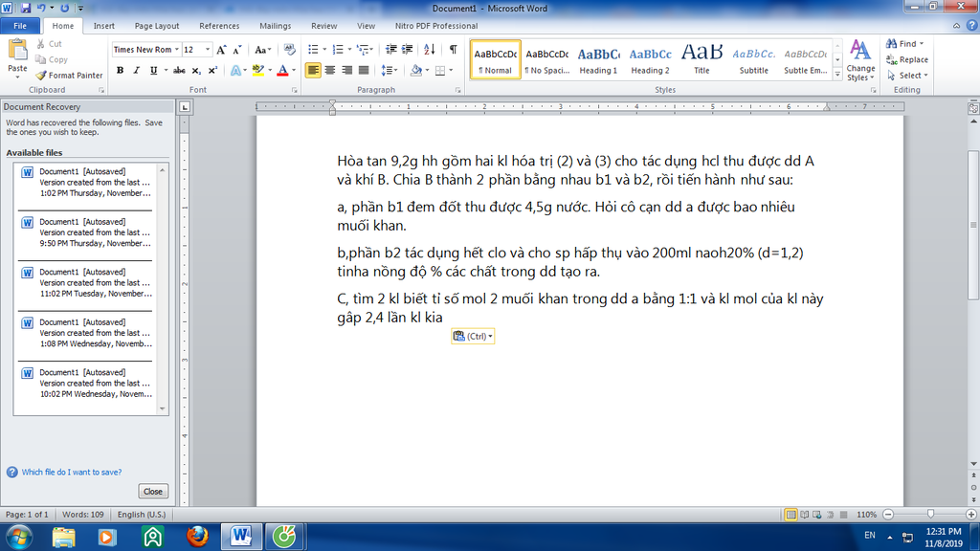980x551 pixels.
Task: Switch to the References tab
Action: 219,26
